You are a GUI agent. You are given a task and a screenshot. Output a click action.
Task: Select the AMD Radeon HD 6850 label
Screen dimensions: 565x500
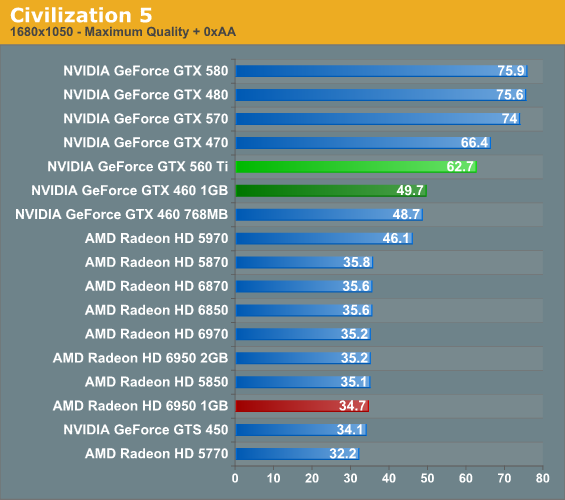pyautogui.click(x=157, y=310)
